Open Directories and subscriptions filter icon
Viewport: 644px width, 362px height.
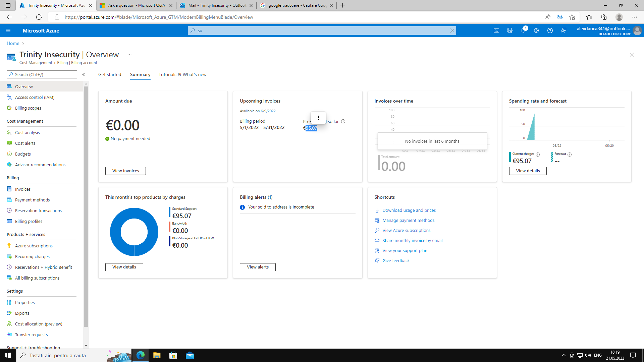pyautogui.click(x=510, y=31)
